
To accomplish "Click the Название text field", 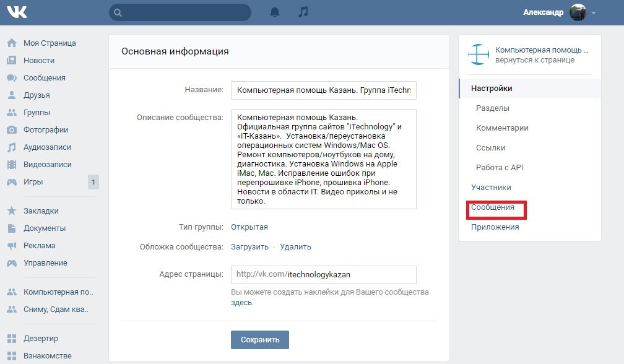I will tap(323, 90).
